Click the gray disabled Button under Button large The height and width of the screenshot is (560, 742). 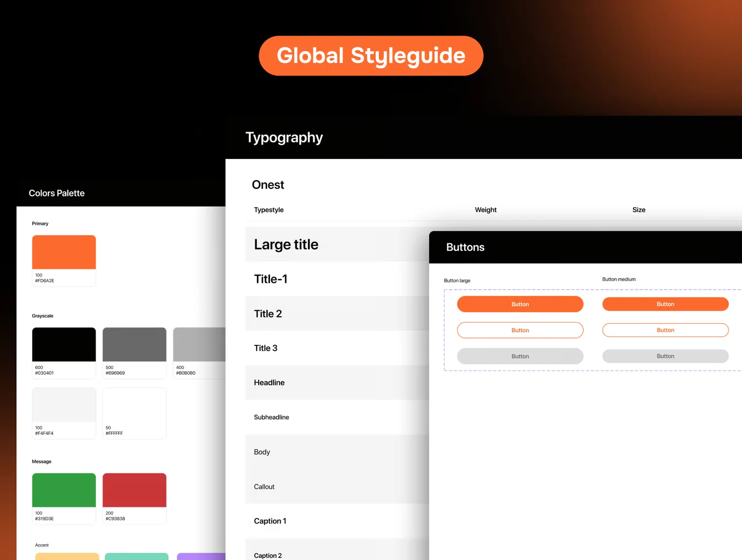pyautogui.click(x=520, y=356)
